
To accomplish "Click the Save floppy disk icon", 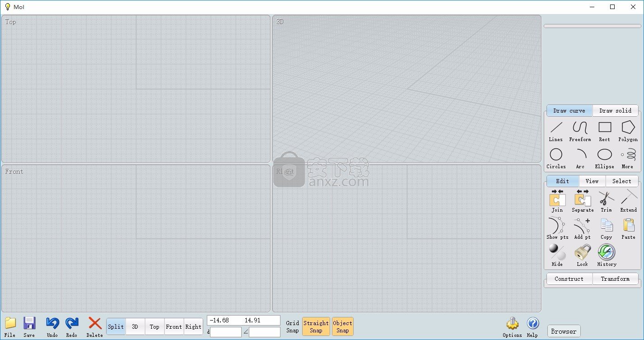I will (x=29, y=323).
